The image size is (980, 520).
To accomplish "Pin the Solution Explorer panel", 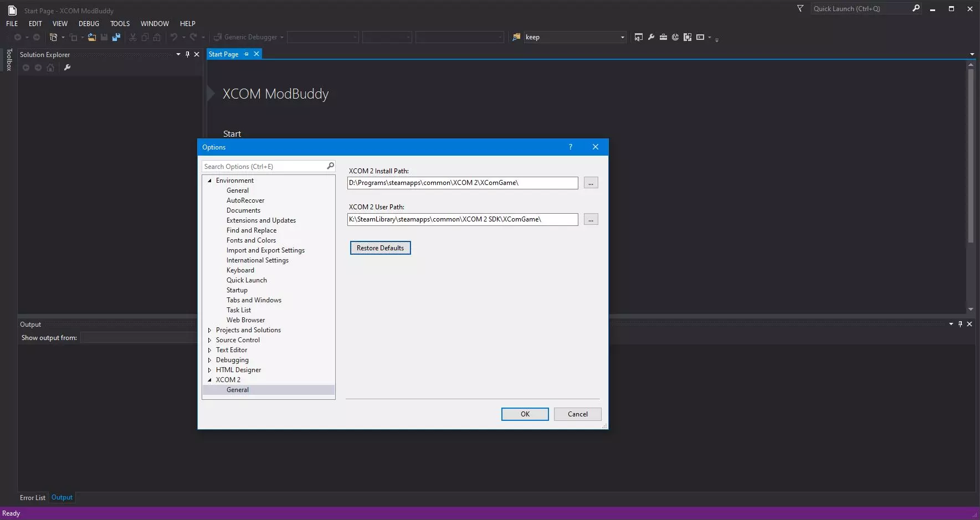I will (x=187, y=54).
